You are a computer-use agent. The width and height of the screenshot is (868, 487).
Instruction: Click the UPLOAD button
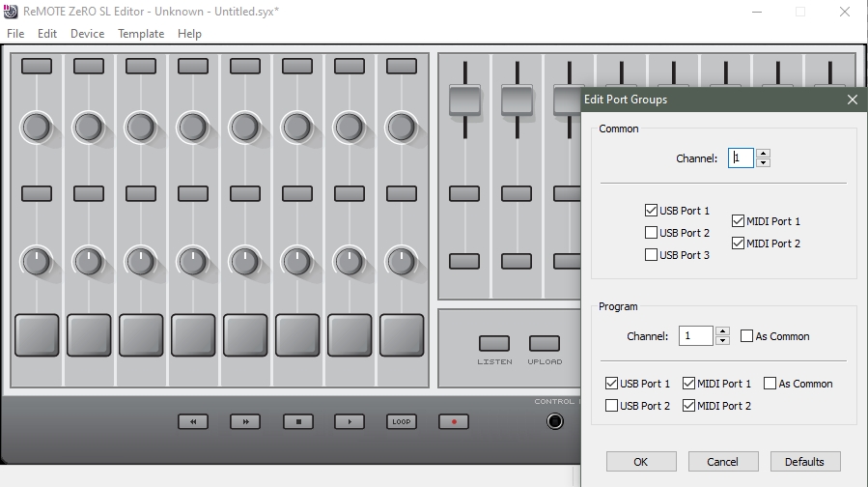pos(545,343)
